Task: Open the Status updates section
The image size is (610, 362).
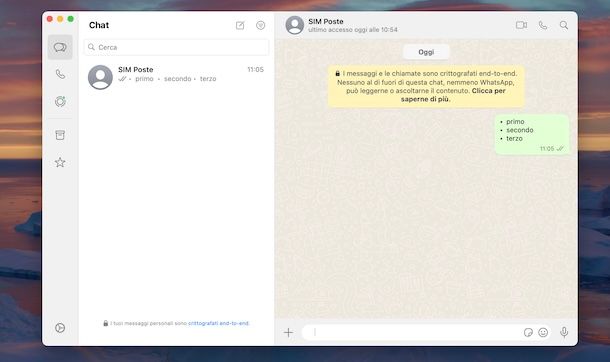Action: [x=60, y=101]
